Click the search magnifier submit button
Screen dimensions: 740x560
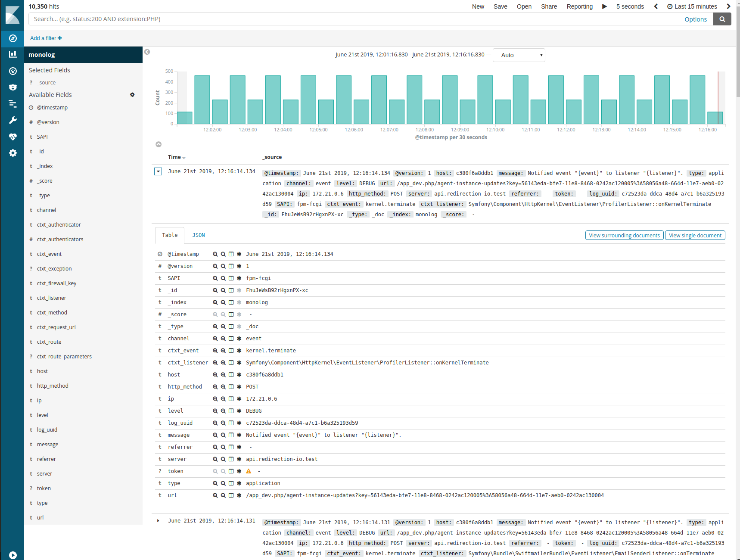point(722,19)
